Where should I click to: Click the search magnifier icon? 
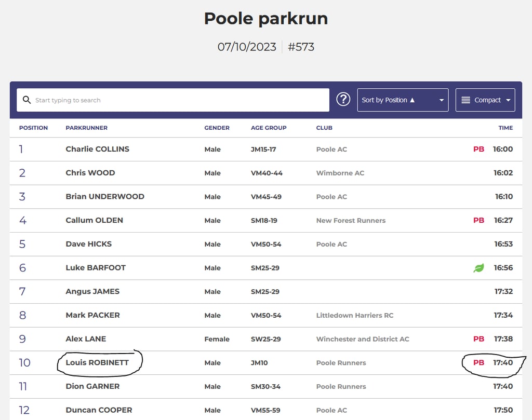coord(26,100)
